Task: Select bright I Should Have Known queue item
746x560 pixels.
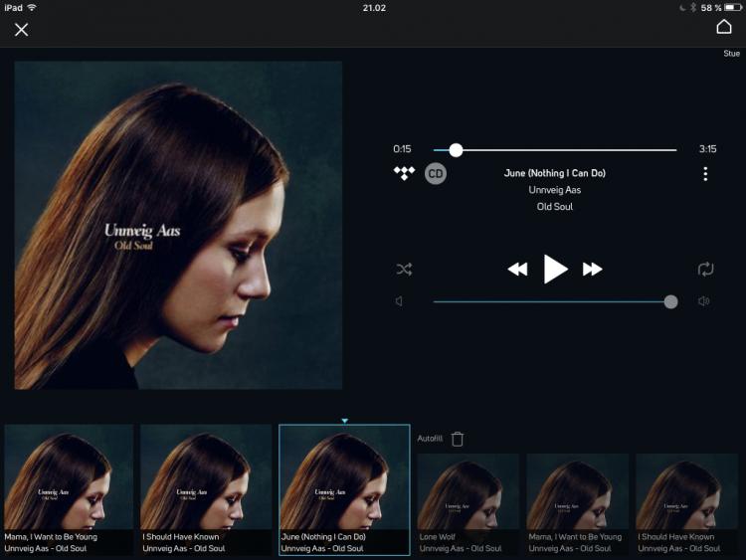Action: [x=206, y=489]
